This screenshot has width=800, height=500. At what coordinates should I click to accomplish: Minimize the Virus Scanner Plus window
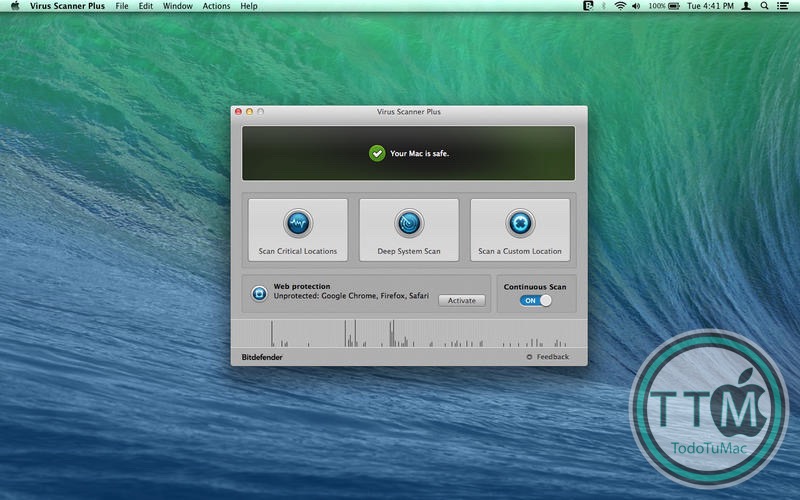point(249,111)
